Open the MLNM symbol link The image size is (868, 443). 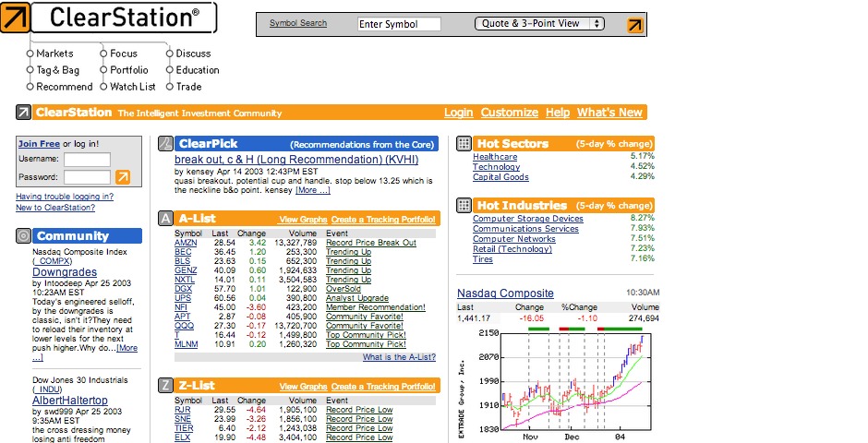[x=186, y=344]
